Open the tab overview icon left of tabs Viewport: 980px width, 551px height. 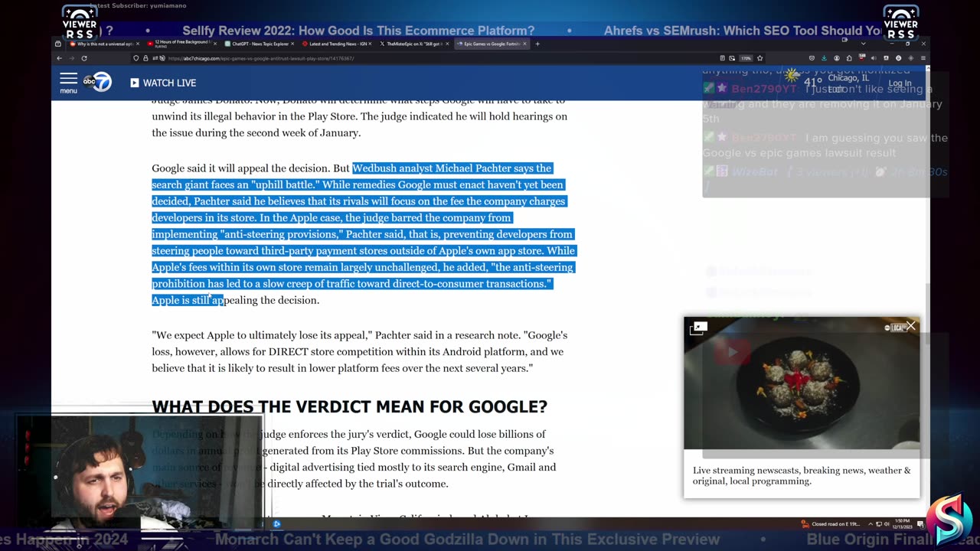pyautogui.click(x=58, y=44)
